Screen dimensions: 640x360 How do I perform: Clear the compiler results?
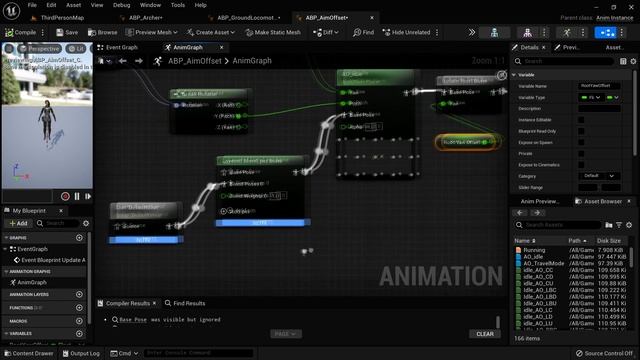484,334
